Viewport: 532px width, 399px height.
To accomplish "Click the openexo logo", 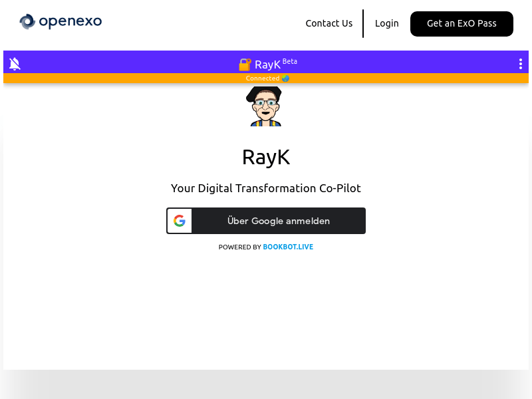I will 61,21.
